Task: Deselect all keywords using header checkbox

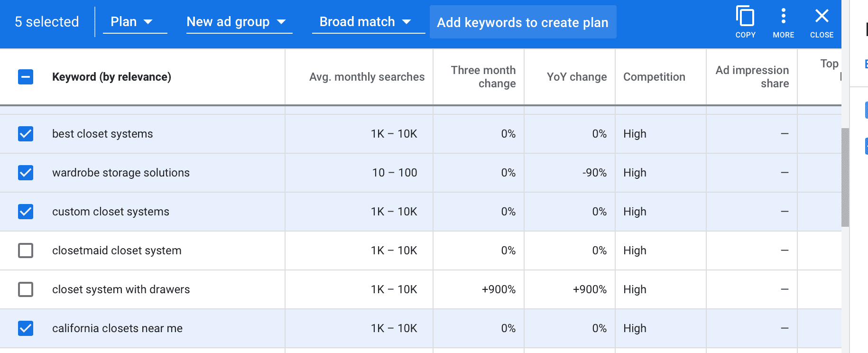Action: tap(26, 77)
